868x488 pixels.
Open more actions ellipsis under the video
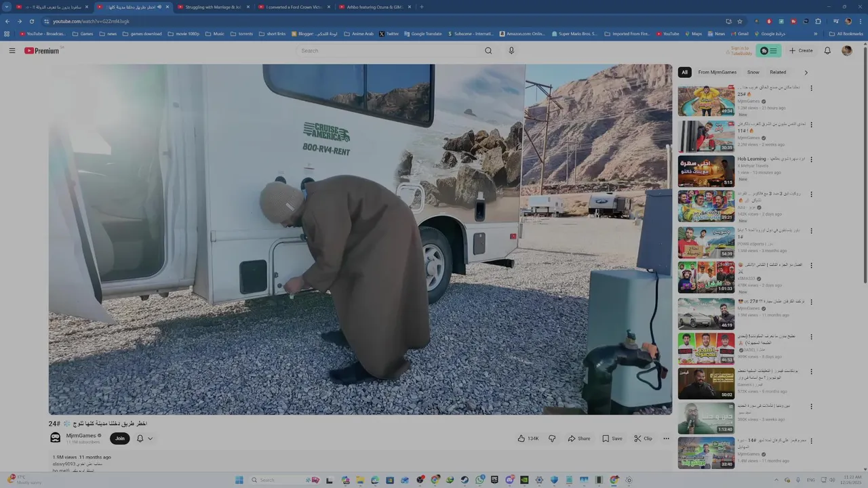(666, 439)
